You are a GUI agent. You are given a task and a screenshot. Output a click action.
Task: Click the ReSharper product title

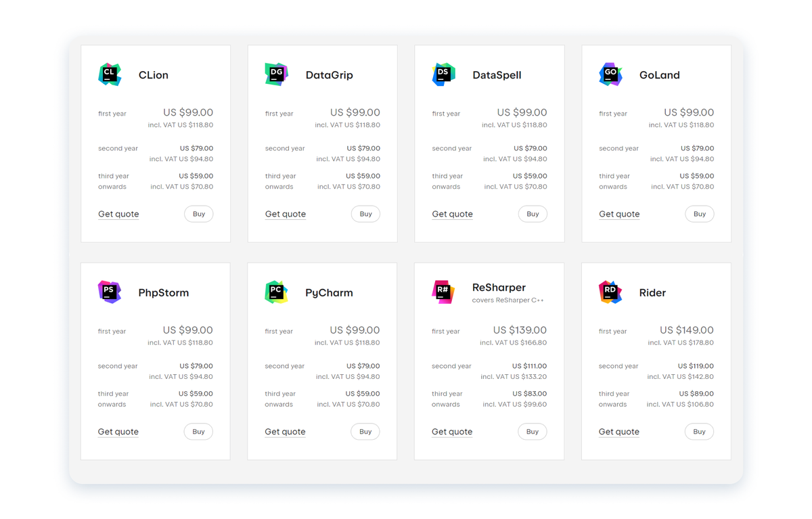coord(499,288)
